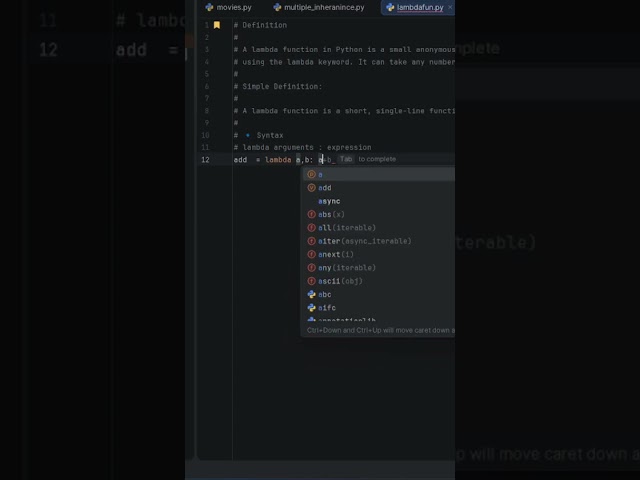This screenshot has width=640, height=480.
Task: Select abs(x) function suggestion
Action: 379,214
